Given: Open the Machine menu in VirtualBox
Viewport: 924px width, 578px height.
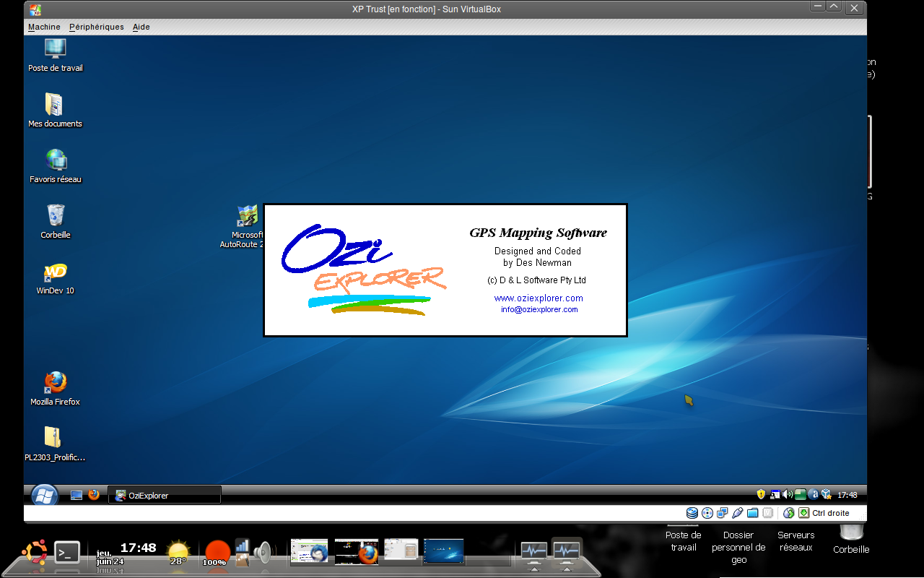Looking at the screenshot, I should pyautogui.click(x=44, y=27).
